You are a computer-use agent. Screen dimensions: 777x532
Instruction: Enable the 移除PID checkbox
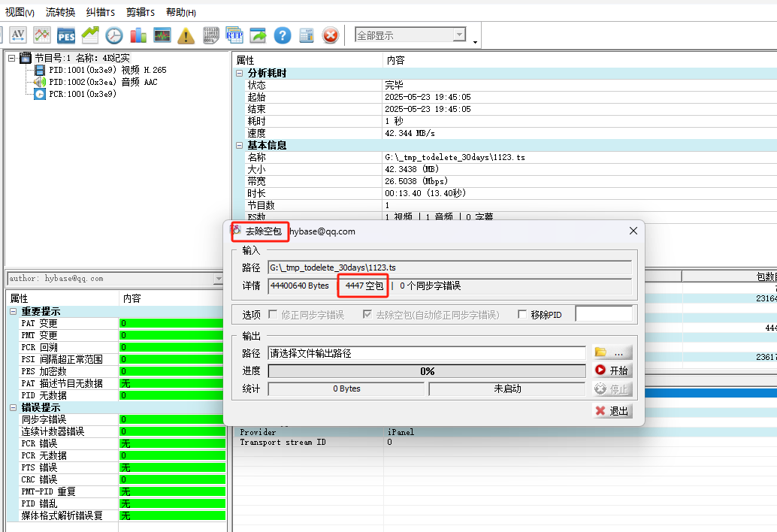[x=522, y=315]
